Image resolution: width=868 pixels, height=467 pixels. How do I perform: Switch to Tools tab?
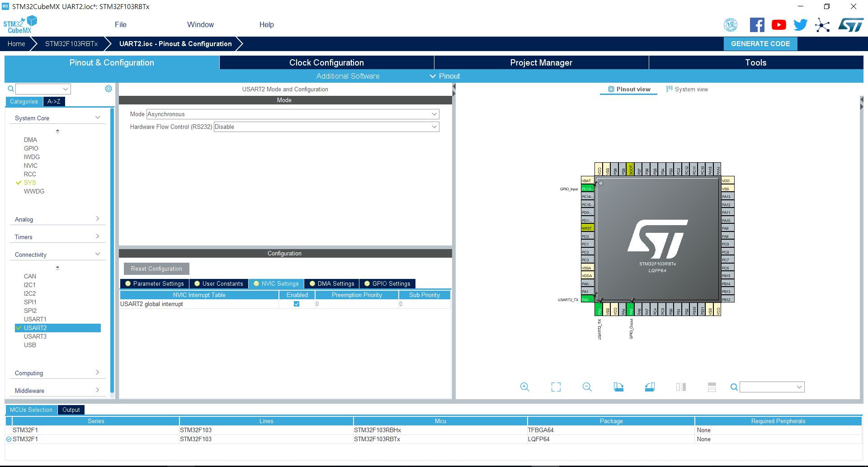[x=756, y=63]
